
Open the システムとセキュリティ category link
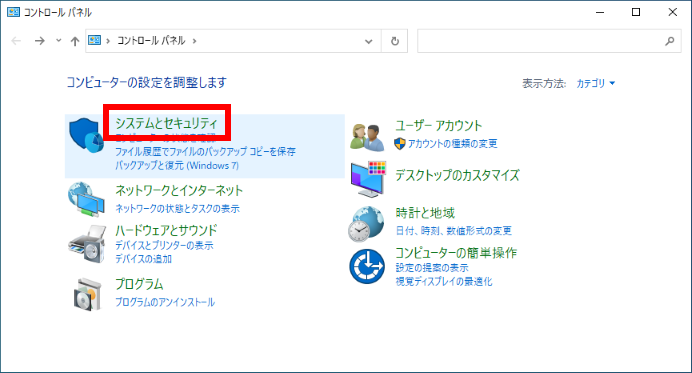[x=166, y=123]
